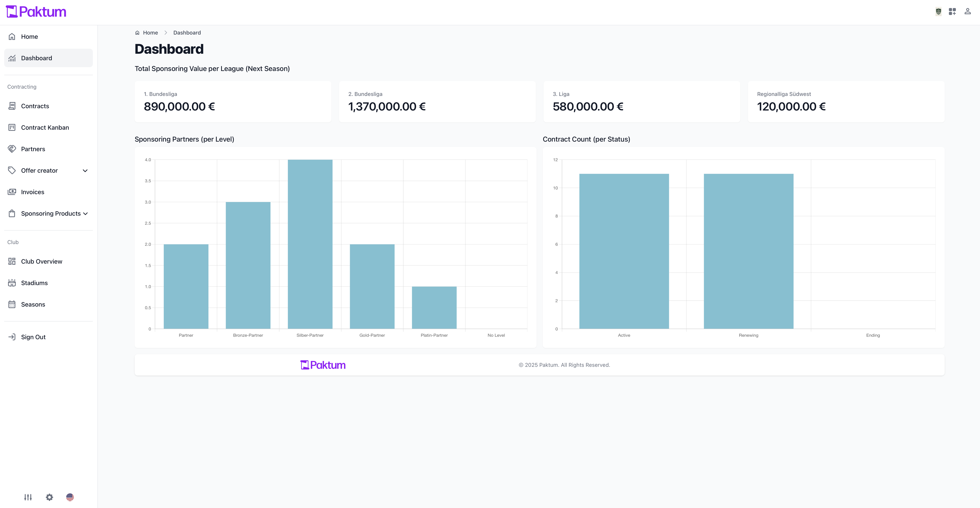Open the settings gear icon at bottom
The image size is (980, 508).
pyautogui.click(x=49, y=497)
